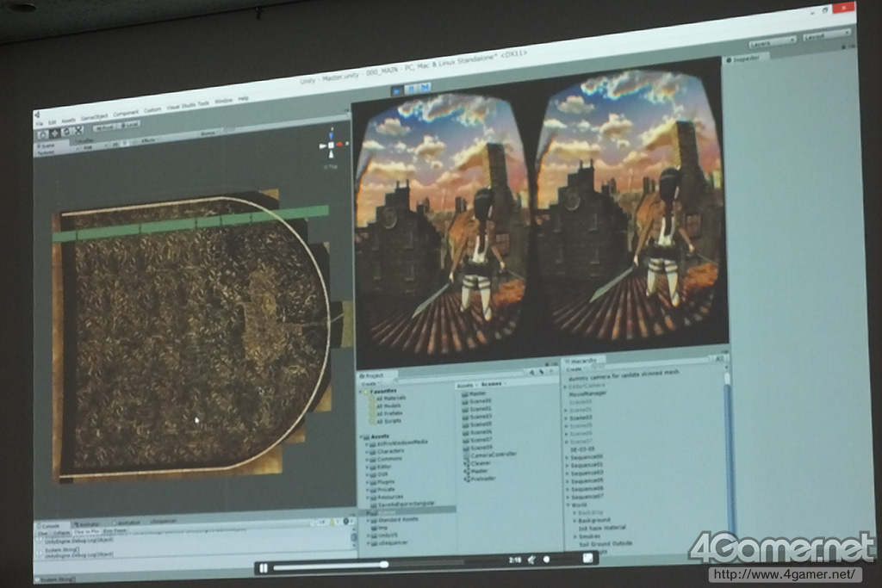Screen dimensions: 882x588
Task: Click the blue axis cone of scene gizmo
Action: coord(332,136)
